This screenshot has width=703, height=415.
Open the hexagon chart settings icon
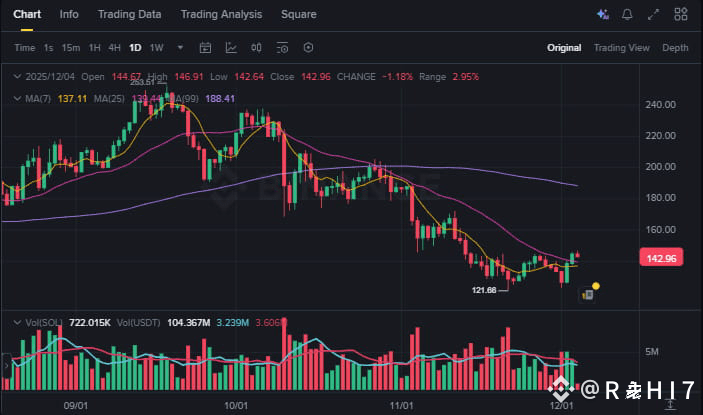308,48
